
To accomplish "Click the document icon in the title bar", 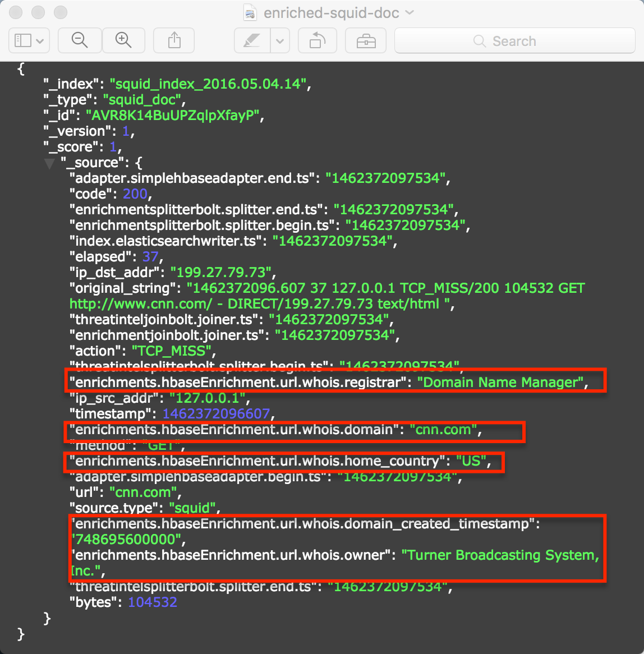I will click(x=249, y=12).
